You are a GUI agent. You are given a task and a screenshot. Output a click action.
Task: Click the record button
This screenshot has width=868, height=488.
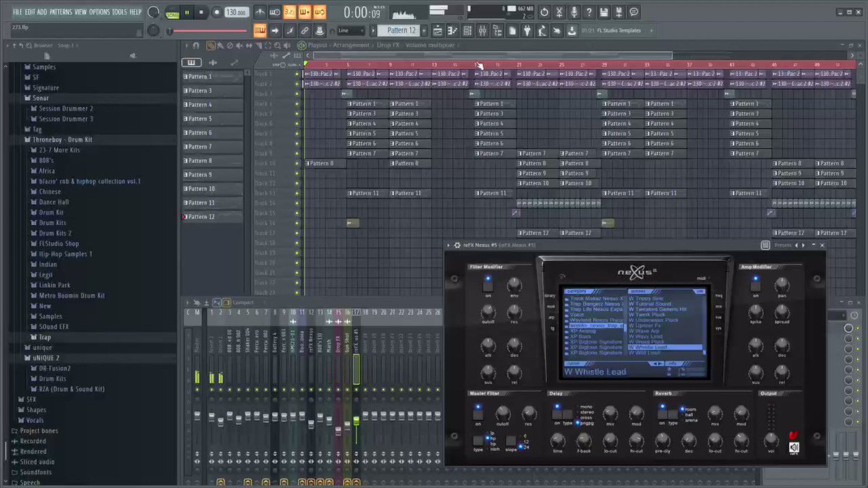216,12
